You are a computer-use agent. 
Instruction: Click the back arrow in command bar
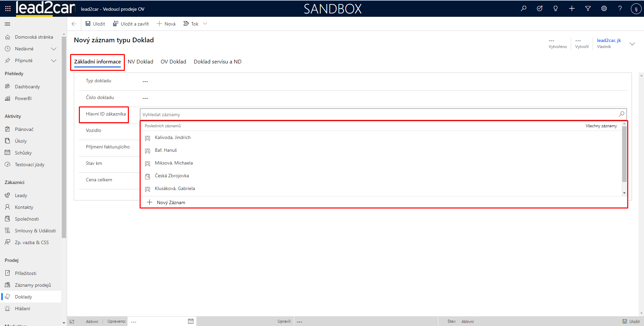point(74,24)
